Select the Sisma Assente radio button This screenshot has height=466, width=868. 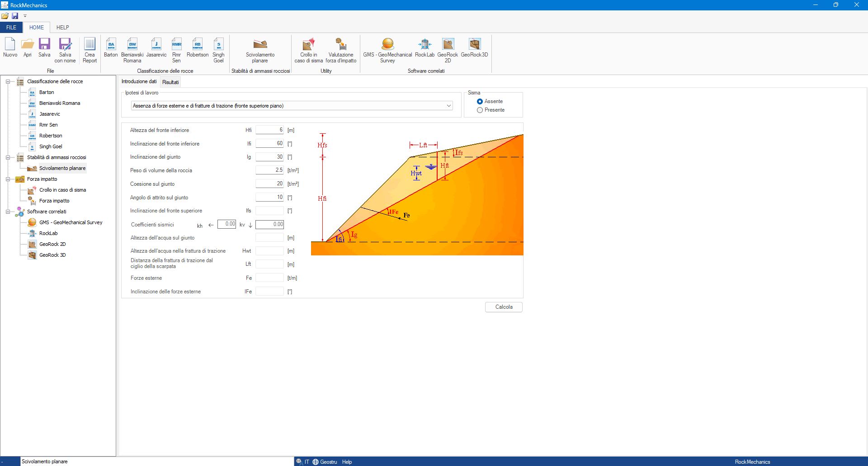[x=480, y=102]
